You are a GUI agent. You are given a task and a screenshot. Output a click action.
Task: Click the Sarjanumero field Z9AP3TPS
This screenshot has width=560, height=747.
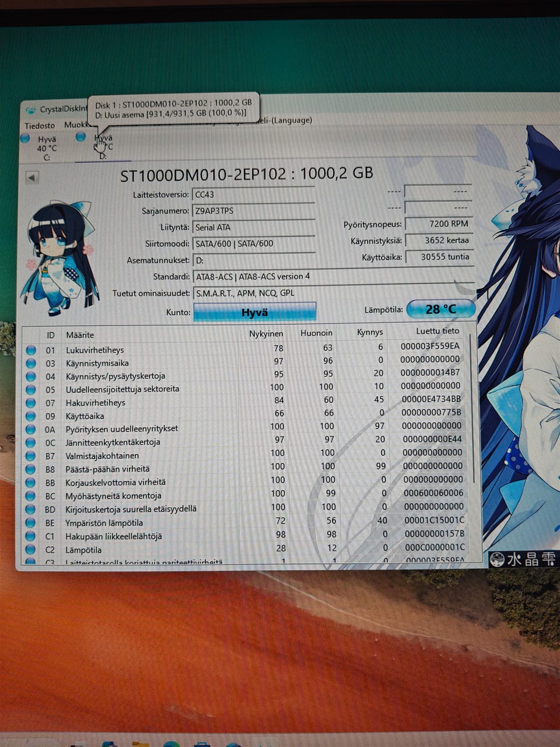[x=253, y=211]
